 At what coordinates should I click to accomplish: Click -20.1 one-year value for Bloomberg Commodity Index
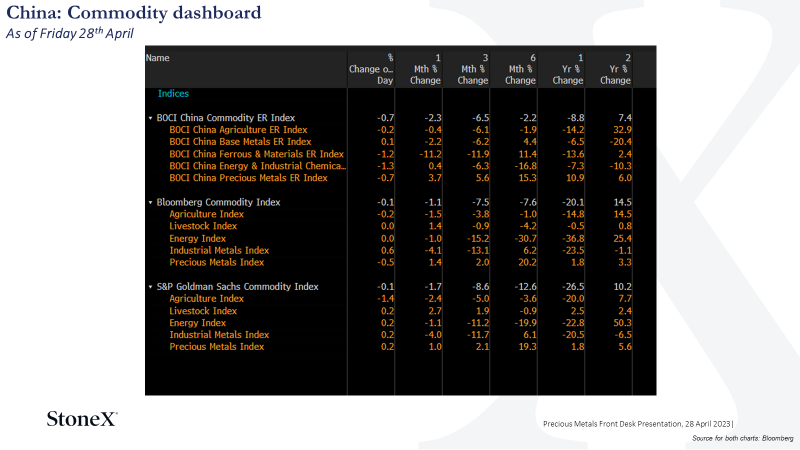click(572, 202)
